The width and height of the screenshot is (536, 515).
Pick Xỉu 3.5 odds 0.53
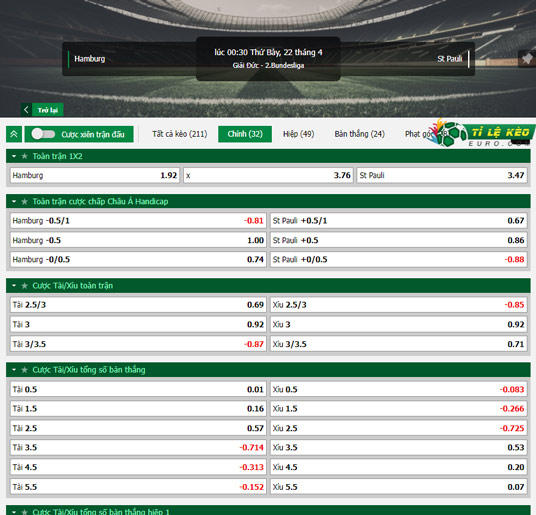tap(398, 447)
